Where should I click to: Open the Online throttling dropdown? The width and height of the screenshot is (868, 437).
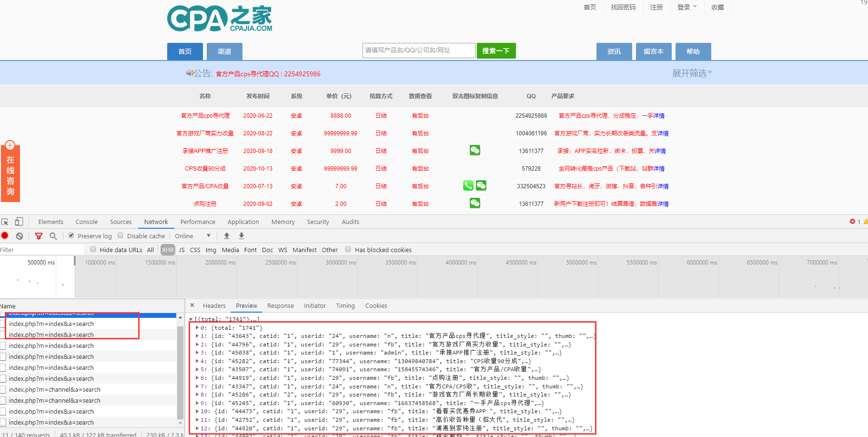192,236
